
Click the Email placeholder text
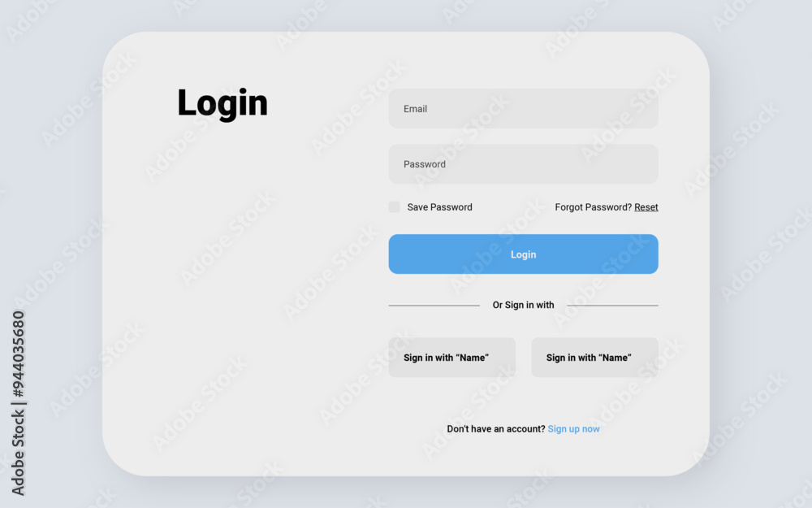click(x=415, y=109)
